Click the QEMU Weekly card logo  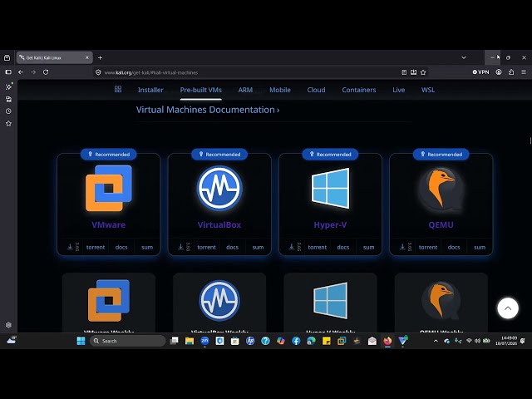point(441,301)
